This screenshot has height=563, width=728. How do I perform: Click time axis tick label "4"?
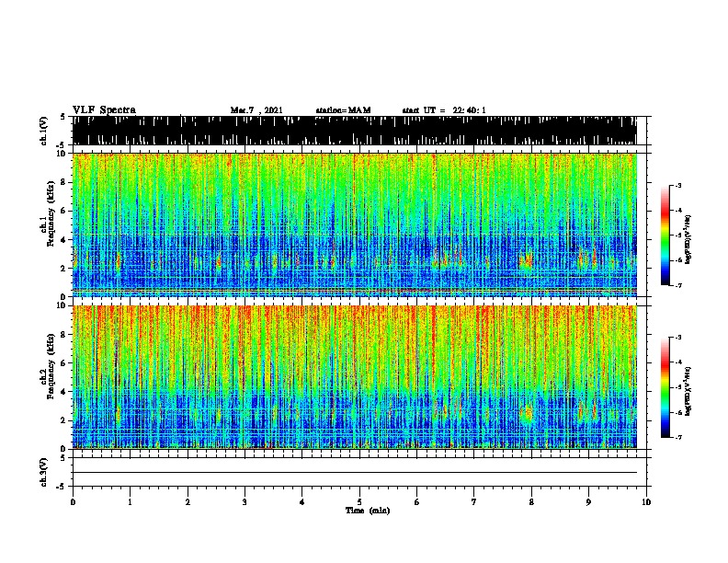click(302, 502)
